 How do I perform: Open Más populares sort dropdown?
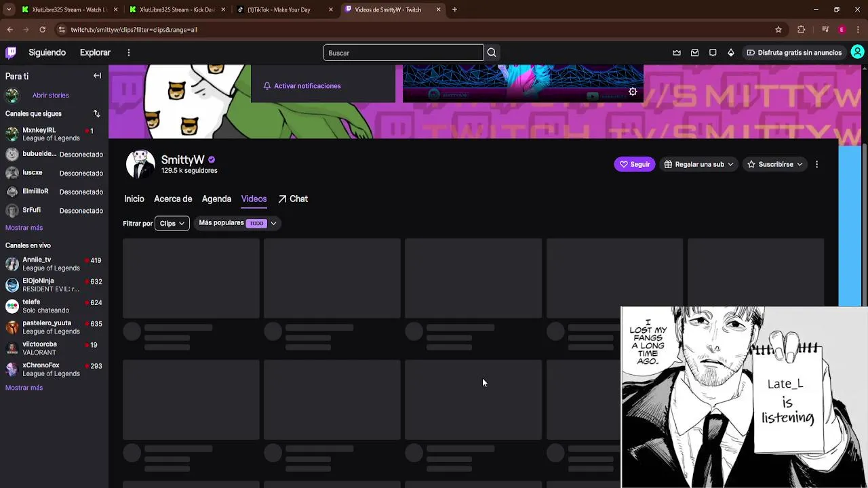coord(237,223)
